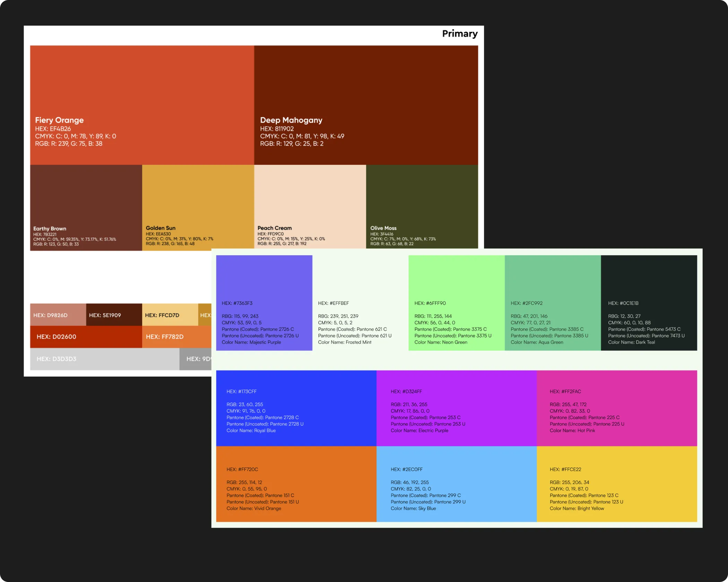This screenshot has width=728, height=582.
Task: Select the Hot Pink color block
Action: click(616, 408)
